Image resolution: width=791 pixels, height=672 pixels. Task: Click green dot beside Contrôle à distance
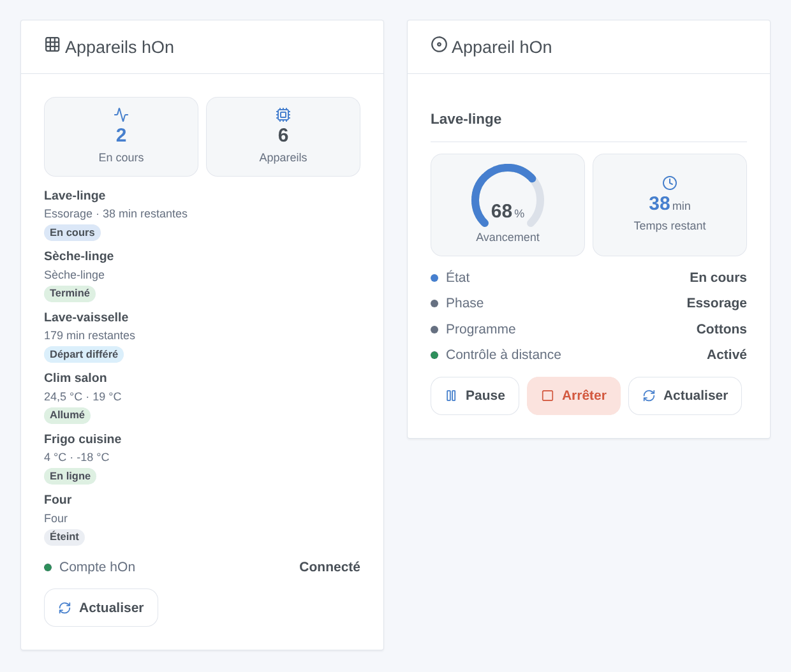pyautogui.click(x=434, y=355)
